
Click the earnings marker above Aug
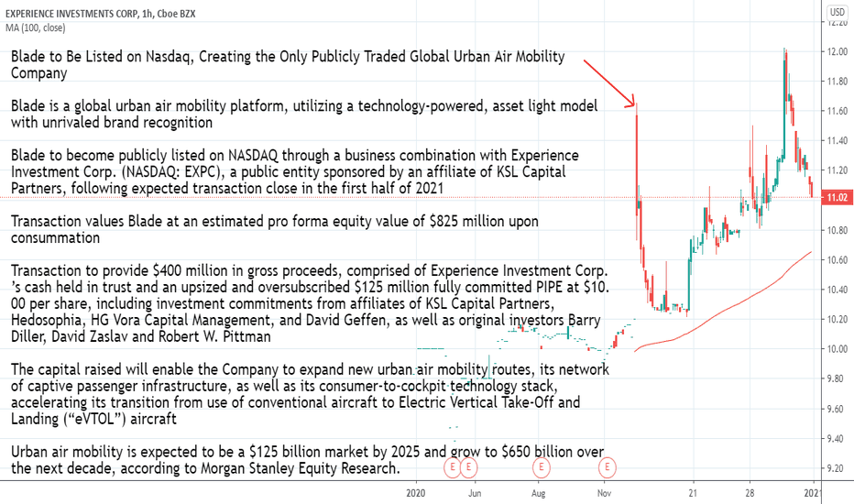[541, 467]
